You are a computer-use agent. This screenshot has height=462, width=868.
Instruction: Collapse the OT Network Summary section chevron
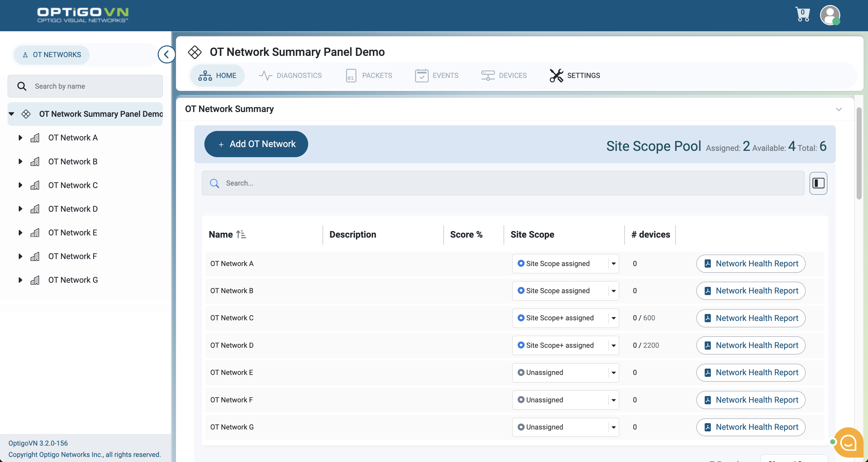pyautogui.click(x=839, y=109)
